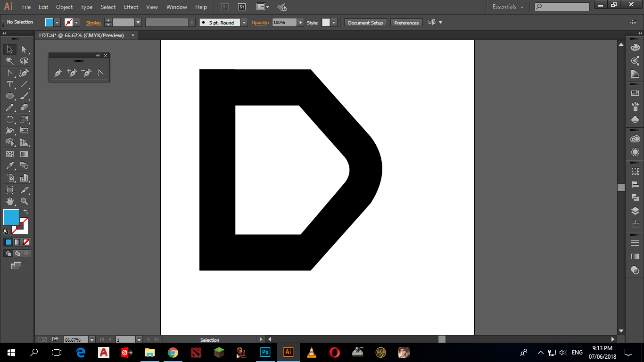Set paint type to Color button
This screenshot has height=362, width=644.
point(8,242)
